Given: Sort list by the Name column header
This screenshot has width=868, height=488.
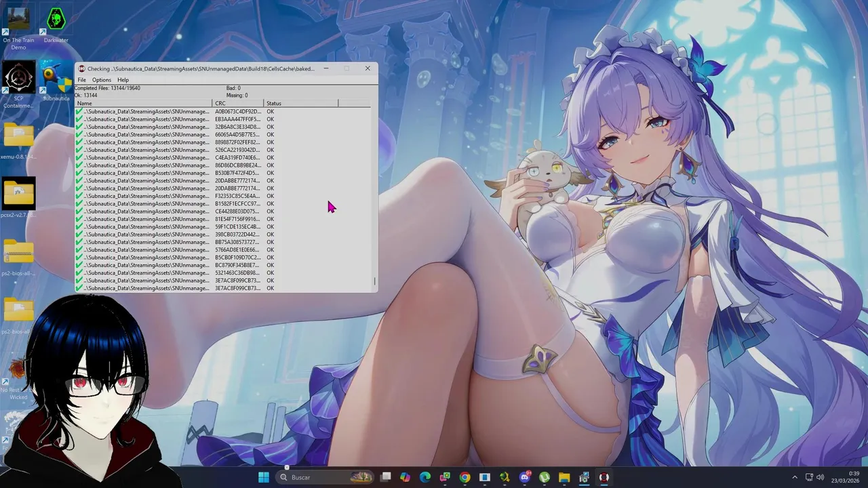Looking at the screenshot, I should pos(143,103).
